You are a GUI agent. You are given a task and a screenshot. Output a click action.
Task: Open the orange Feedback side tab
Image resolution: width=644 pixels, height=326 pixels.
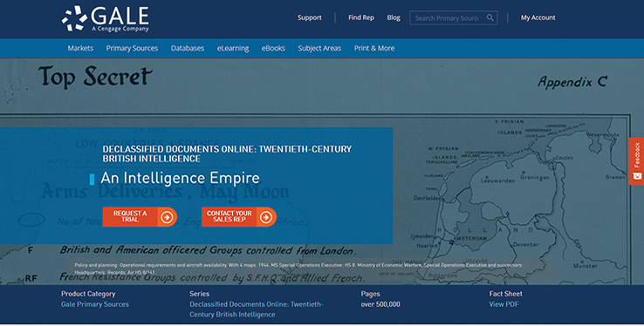coord(636,161)
